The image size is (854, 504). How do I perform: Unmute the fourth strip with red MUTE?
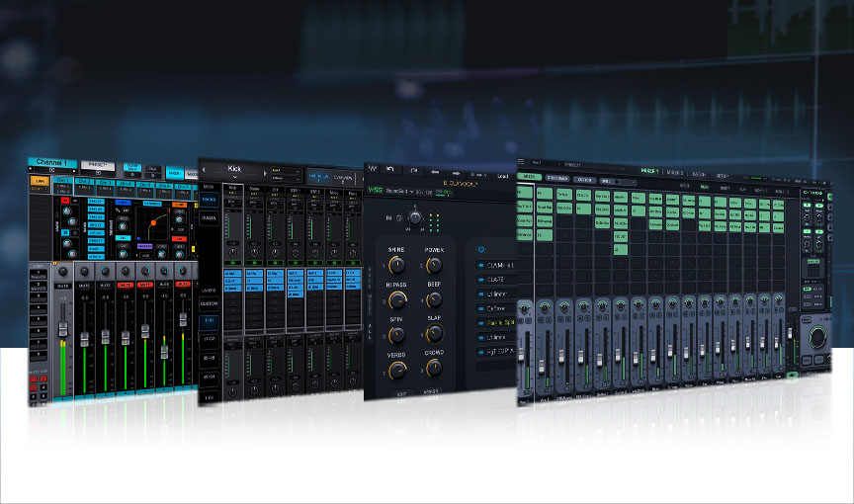point(126,285)
